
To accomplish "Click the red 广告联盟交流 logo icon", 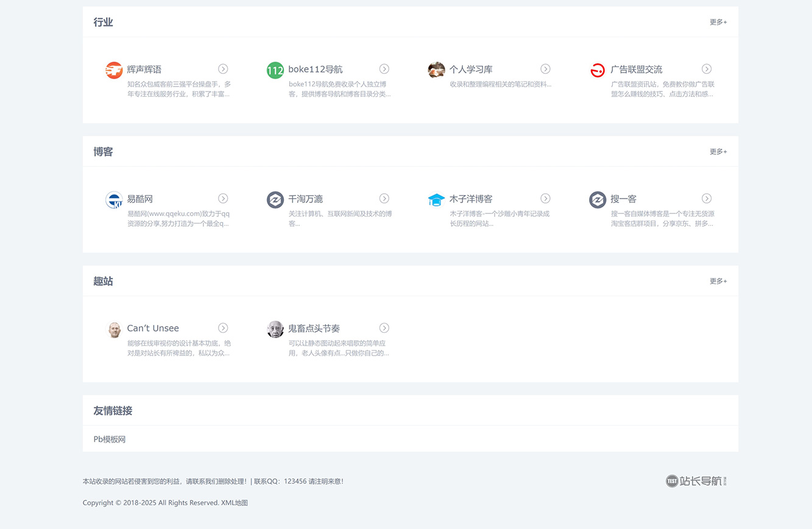I will click(x=598, y=70).
